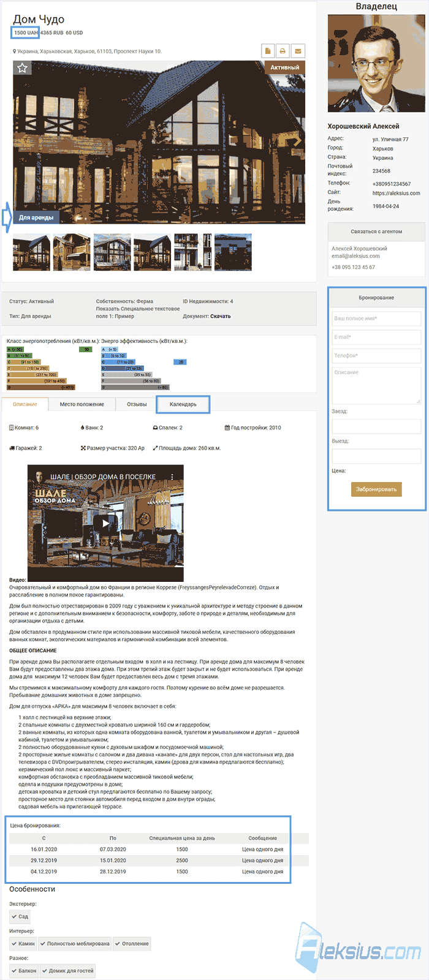
Task: Select the sixth photo thumbnail in the gallery
Action: (x=233, y=252)
